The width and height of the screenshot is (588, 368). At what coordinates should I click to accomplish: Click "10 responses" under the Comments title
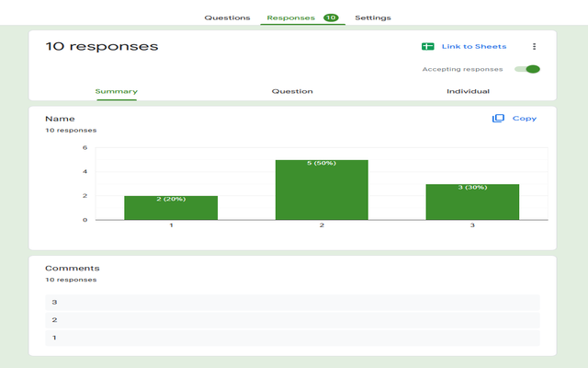[71, 280]
